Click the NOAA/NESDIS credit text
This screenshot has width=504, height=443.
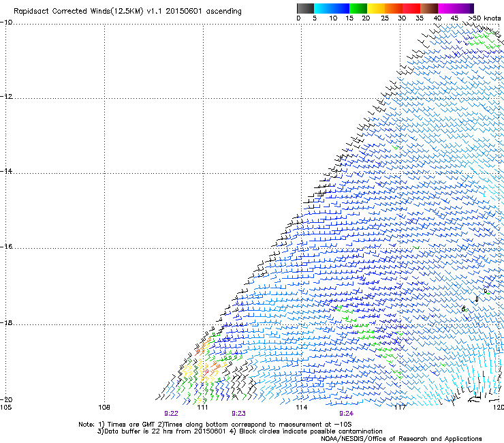(401, 439)
